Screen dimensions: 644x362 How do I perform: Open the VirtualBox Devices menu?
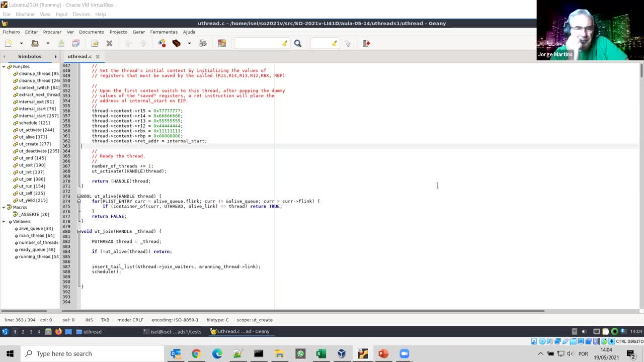coord(81,14)
